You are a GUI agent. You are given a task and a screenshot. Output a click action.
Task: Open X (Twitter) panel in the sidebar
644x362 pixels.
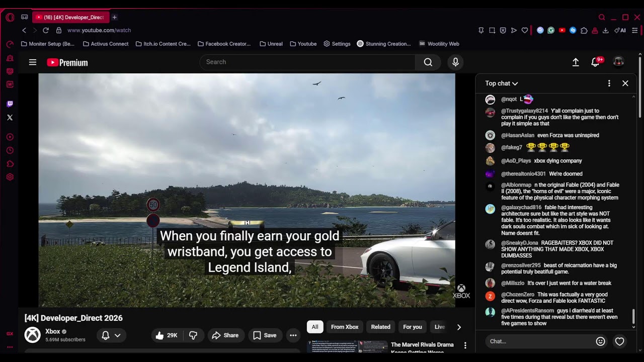tap(10, 118)
